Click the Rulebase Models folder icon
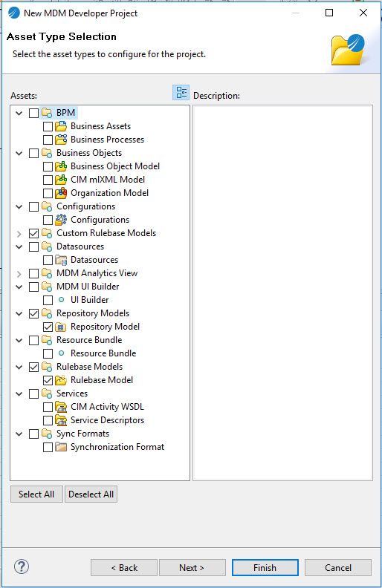 [x=47, y=367]
